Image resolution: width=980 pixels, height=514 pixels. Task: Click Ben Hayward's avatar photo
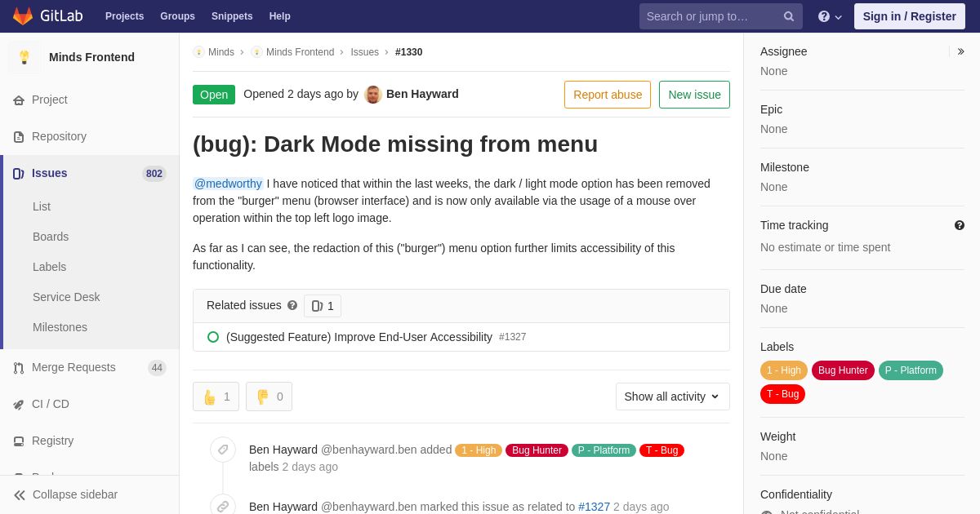click(x=373, y=95)
